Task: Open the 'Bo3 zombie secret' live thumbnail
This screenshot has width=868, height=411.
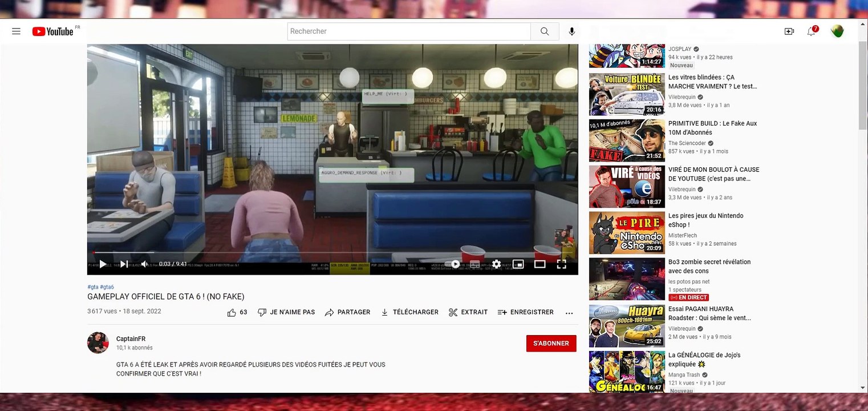Action: tap(627, 279)
